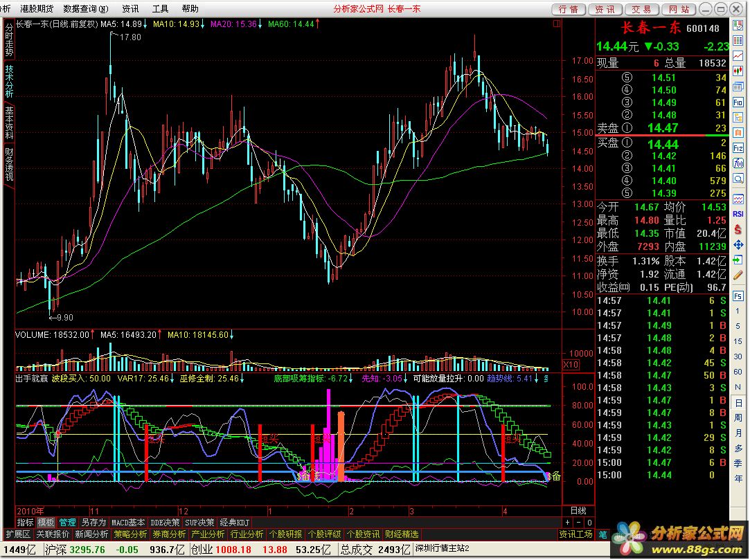Click the Fs icon in right toolbar
The width and height of the screenshot is (750, 560).
[x=738, y=296]
